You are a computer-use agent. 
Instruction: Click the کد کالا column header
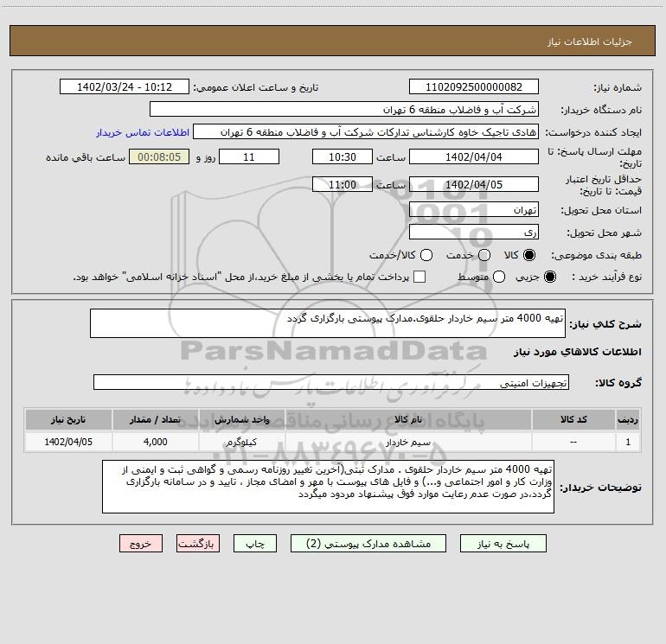(x=573, y=420)
